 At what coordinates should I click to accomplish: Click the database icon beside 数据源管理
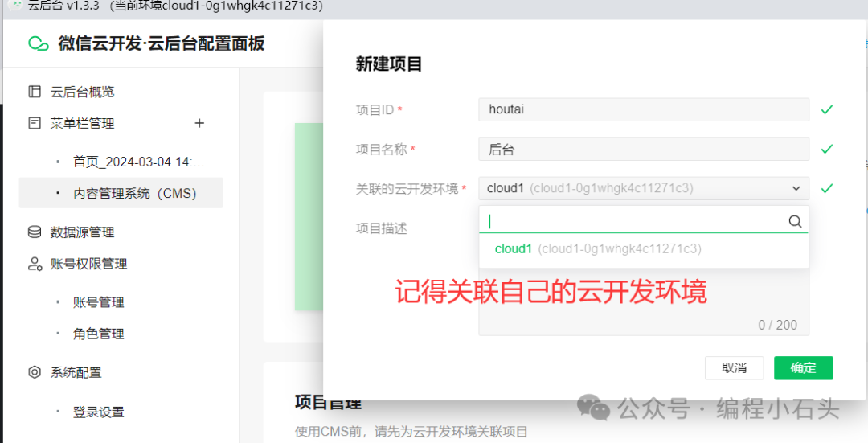[35, 232]
